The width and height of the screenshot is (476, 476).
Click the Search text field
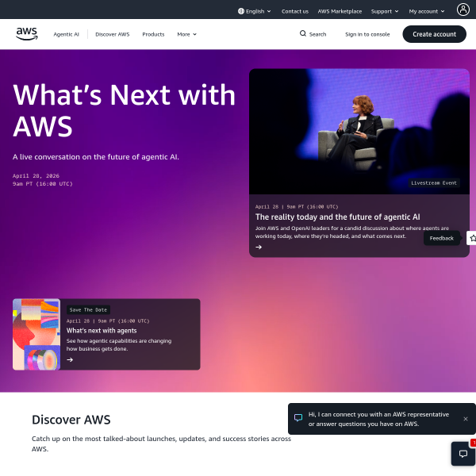pyautogui.click(x=317, y=34)
